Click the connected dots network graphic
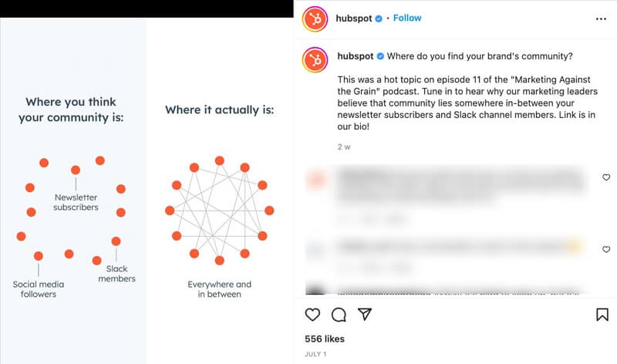Viewport: 617px width, 364px height. (220, 211)
